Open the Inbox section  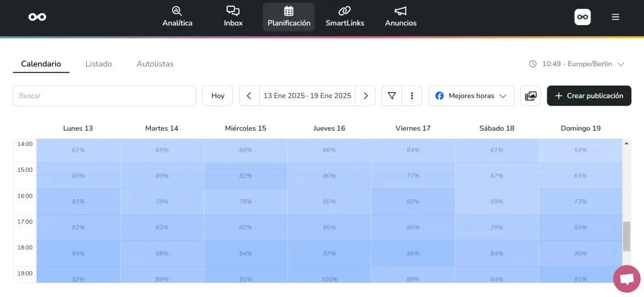coord(233,17)
